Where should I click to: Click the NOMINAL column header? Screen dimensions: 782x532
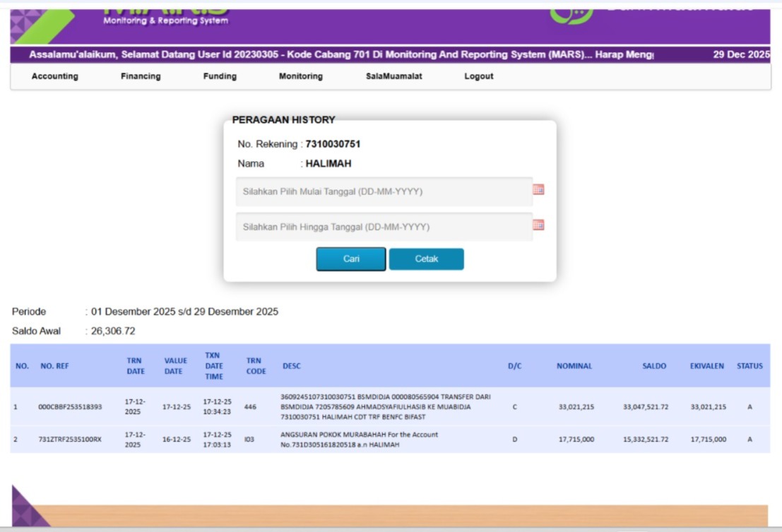pyautogui.click(x=574, y=366)
